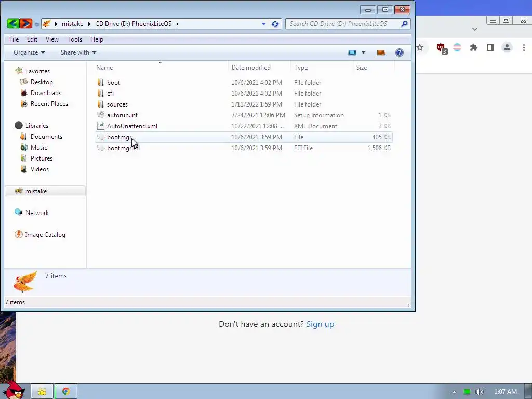532x399 pixels.
Task: Select the sources folder icon
Action: click(x=100, y=104)
